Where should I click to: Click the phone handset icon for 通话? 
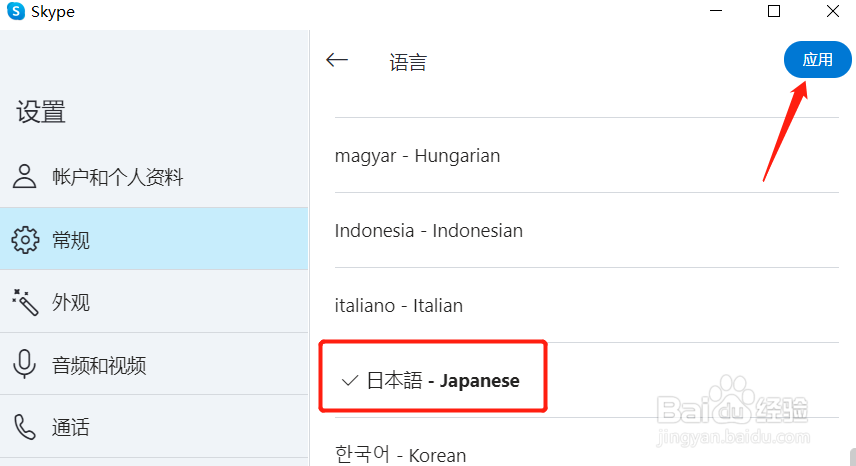[24, 427]
